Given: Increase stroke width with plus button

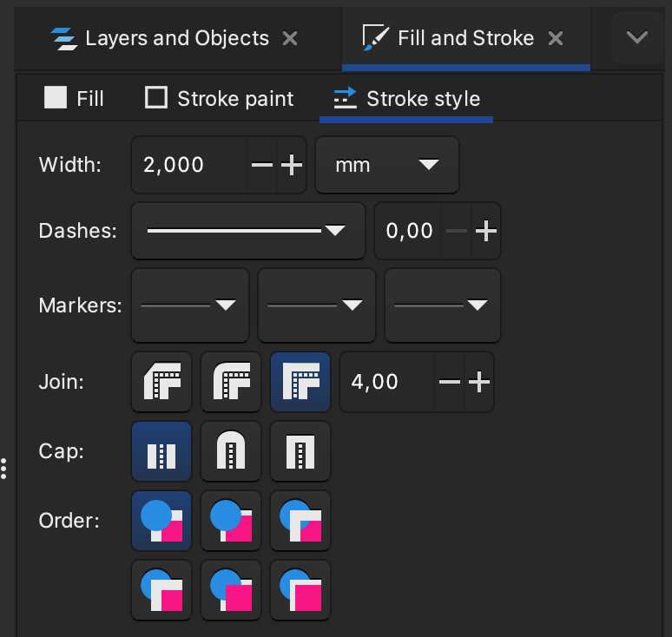Looking at the screenshot, I should 291,165.
